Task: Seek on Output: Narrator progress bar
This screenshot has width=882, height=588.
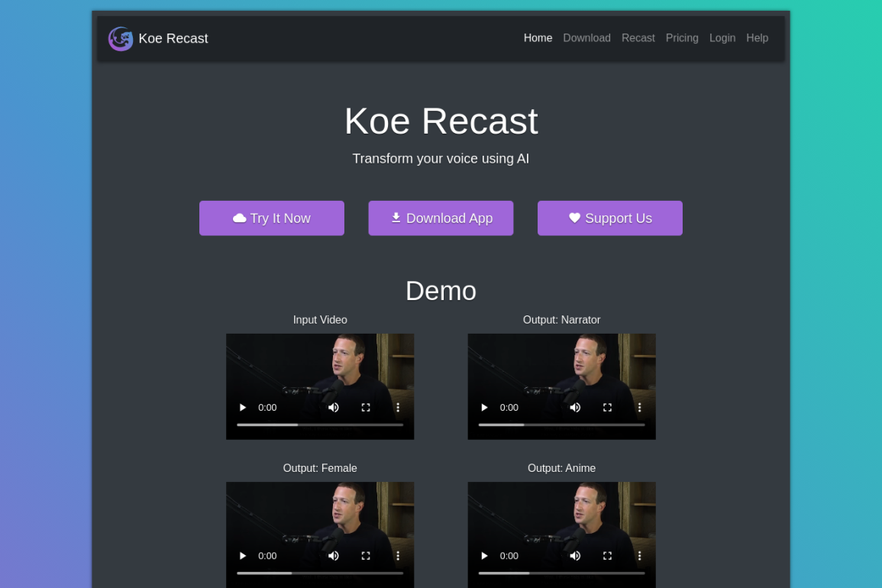Action: pos(561,425)
